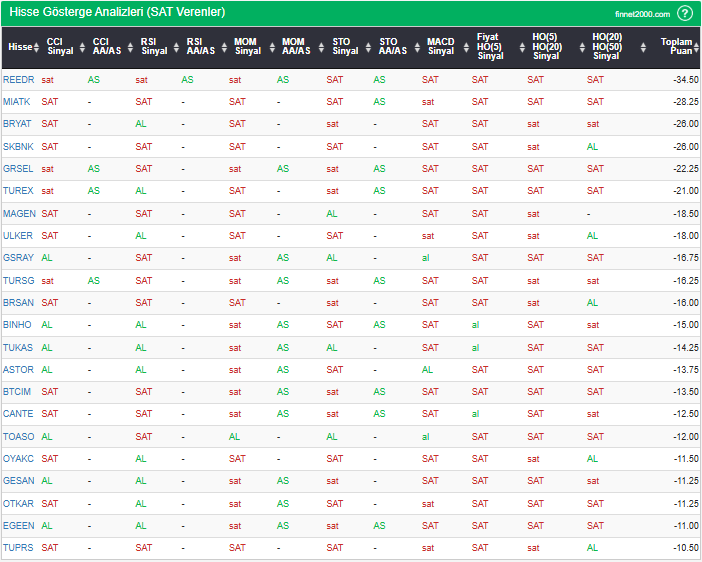Sort by HO(5) HO(20) Sinyal header
Viewport: 702px width, 562px height.
click(546, 46)
